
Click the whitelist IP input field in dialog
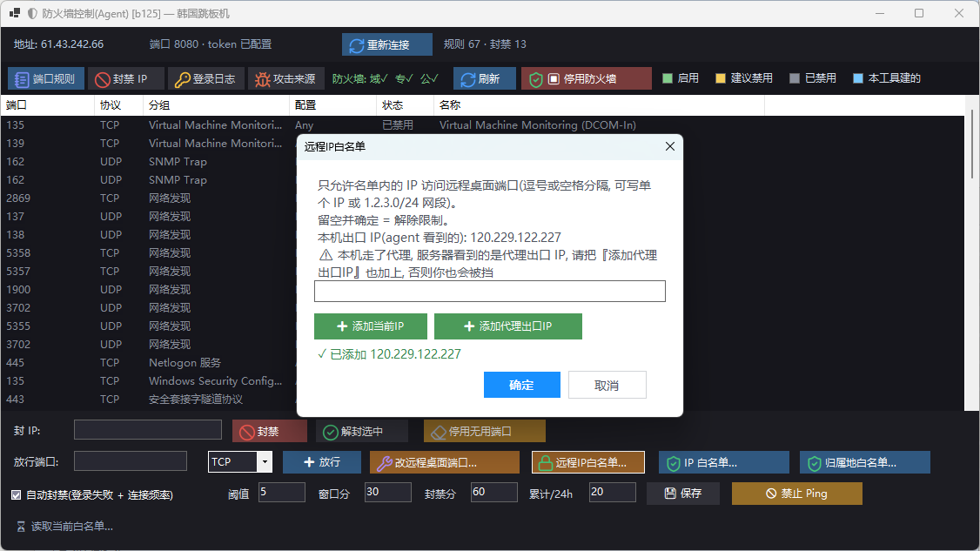click(x=489, y=291)
